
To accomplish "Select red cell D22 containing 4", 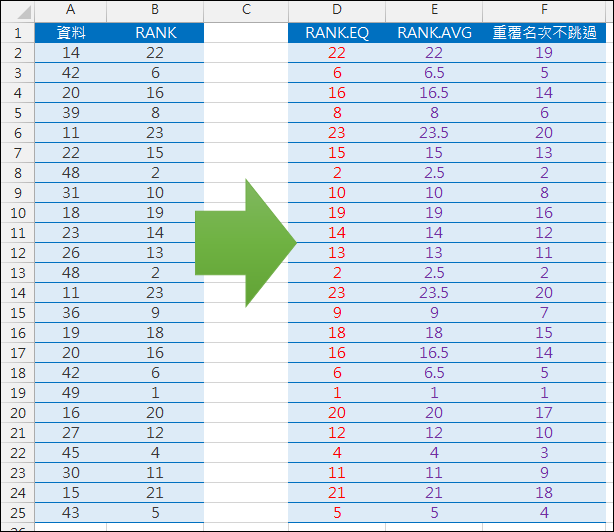I will (x=337, y=453).
